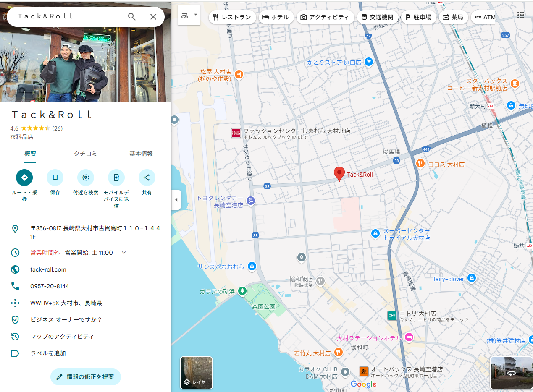Click the school 文 marker
The width and height of the screenshot is (533, 392).
tap(301, 257)
